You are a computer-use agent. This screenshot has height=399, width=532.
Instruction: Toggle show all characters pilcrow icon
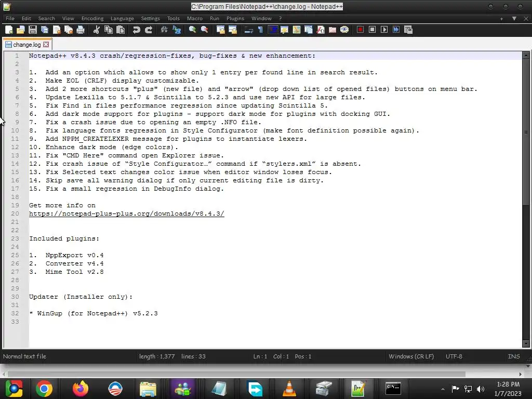coord(261,30)
